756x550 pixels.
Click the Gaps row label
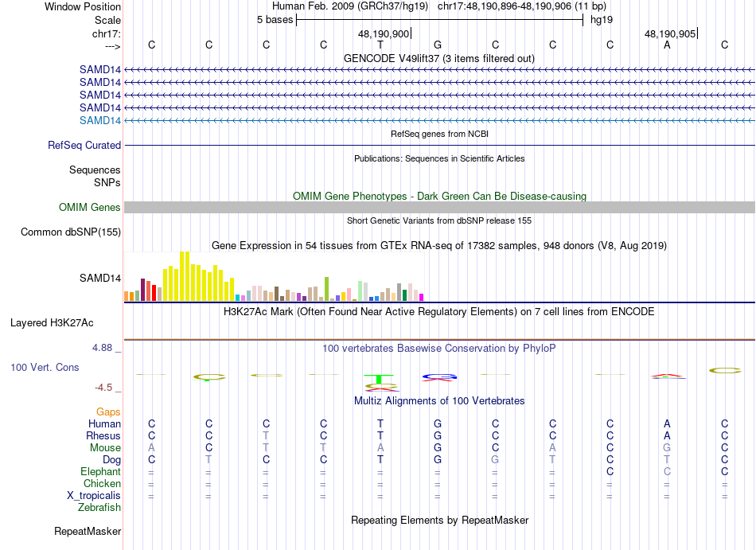coord(108,412)
